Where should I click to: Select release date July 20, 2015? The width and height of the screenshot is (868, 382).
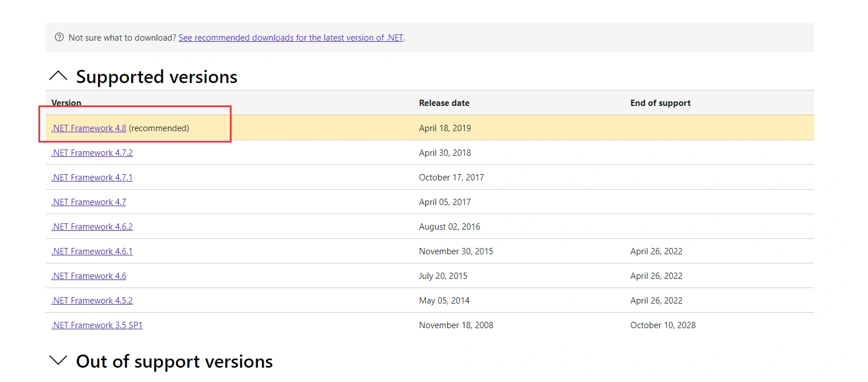[x=443, y=276]
